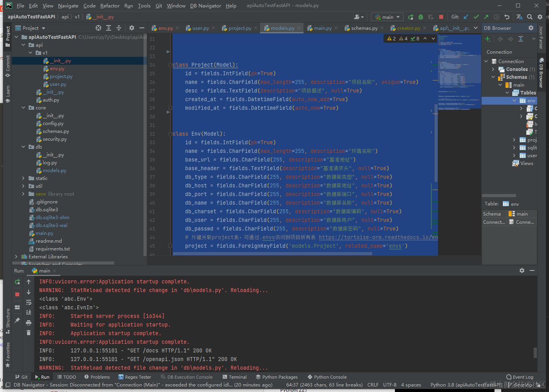Image resolution: width=549 pixels, height=392 pixels.
Task: Open Search Everywhere magnifier icon
Action: coord(530,17)
